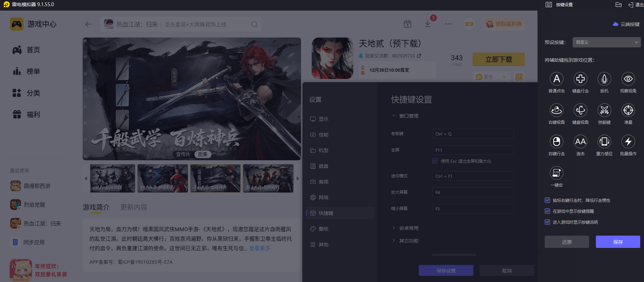Open the 雷电 dropdown beside the QR code
Viewport: 644px width, 282px height.
coord(491,77)
